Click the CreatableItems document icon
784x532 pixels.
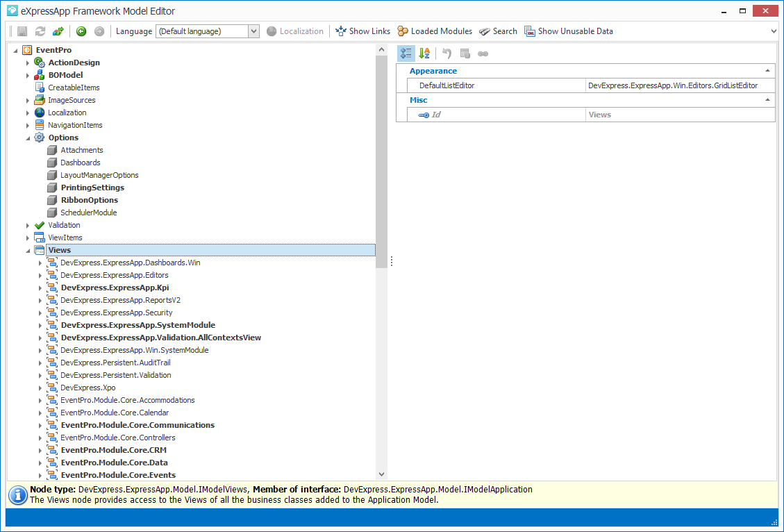click(40, 88)
